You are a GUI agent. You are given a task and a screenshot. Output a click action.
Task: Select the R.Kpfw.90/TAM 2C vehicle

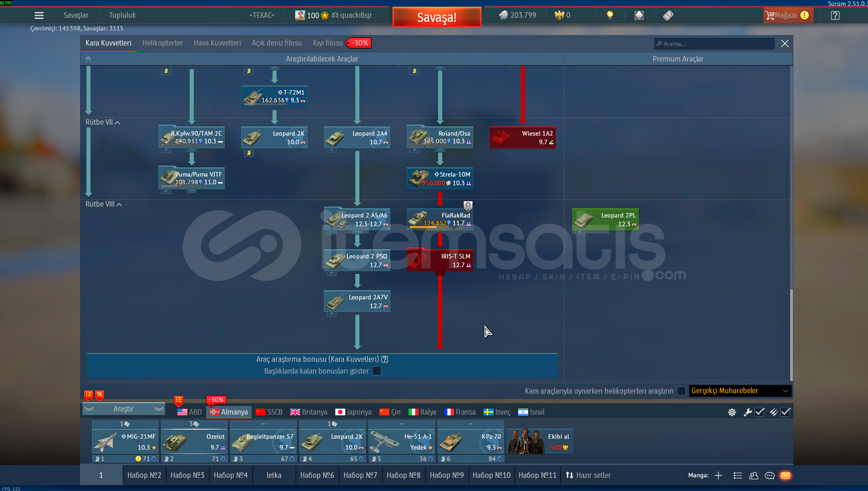[x=192, y=137]
